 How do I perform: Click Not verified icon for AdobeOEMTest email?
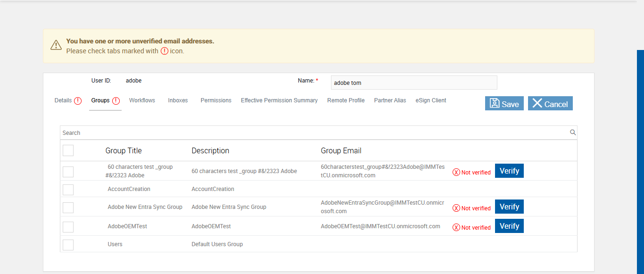(x=456, y=227)
